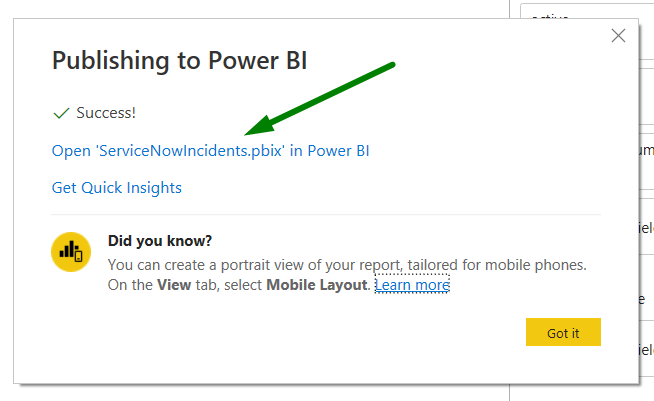Screen dimensions: 654x401
Task: Select the Get Quick Insights link
Action: [x=117, y=187]
